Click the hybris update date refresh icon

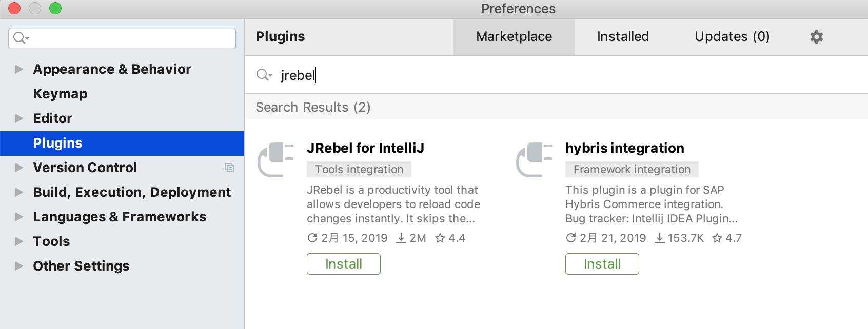pos(570,238)
